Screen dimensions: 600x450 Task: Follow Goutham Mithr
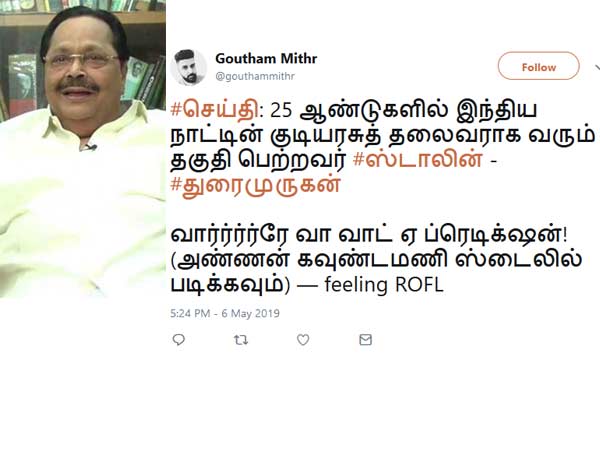pos(538,66)
